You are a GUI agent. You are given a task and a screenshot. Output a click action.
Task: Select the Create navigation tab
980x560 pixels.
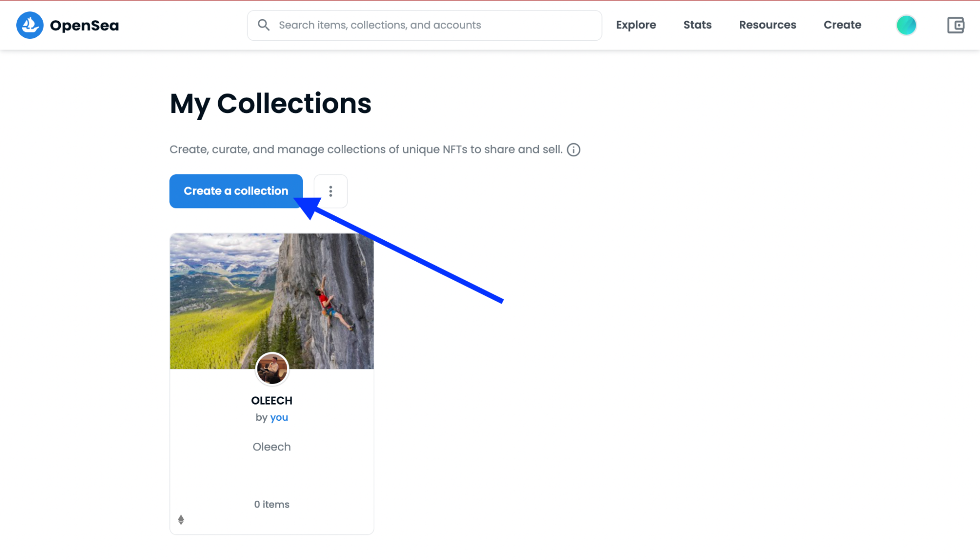(842, 25)
